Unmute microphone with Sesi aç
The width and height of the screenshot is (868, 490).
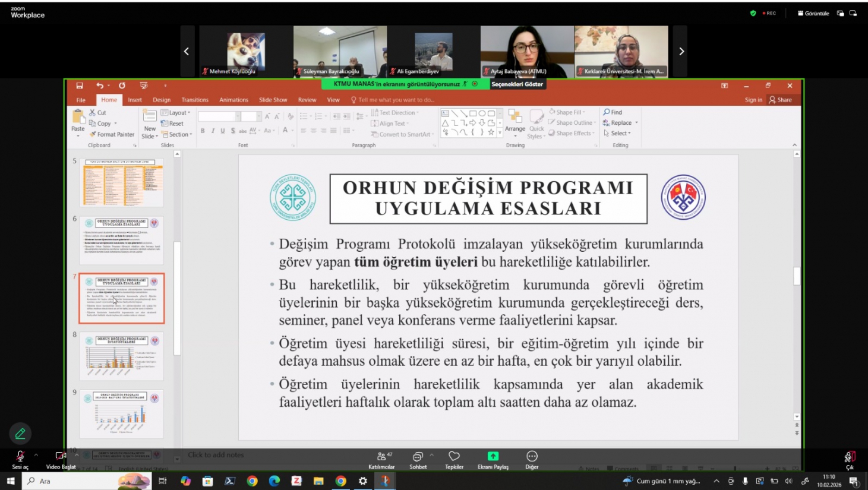coord(20,456)
